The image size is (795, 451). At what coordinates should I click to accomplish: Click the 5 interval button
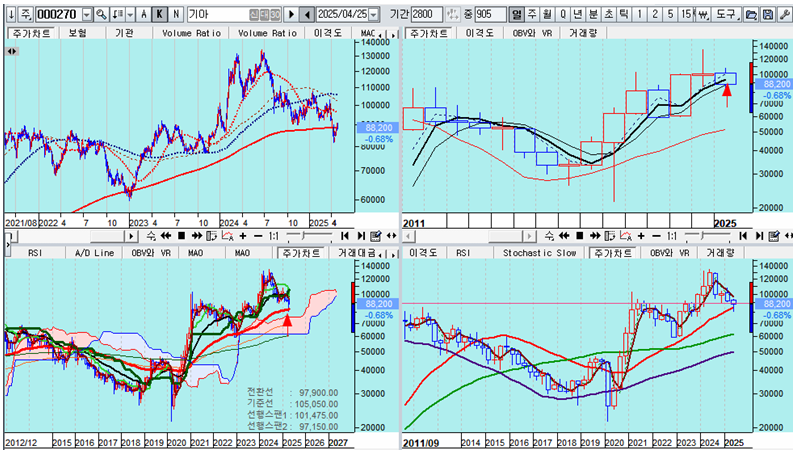coord(670,14)
